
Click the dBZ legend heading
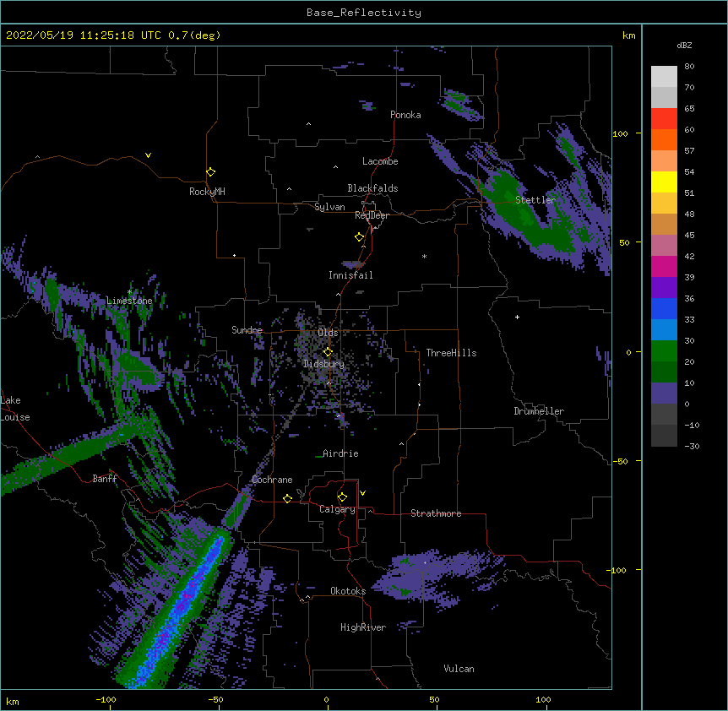point(684,46)
